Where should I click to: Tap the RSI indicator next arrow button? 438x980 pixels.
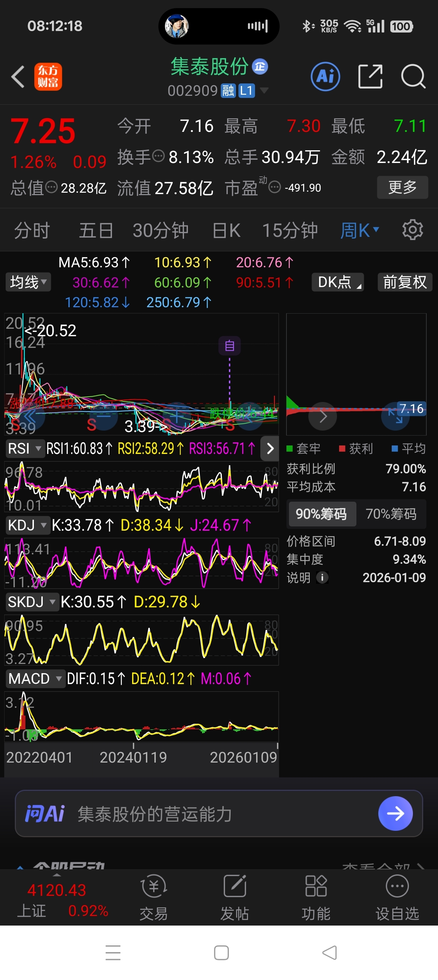pos(270,449)
